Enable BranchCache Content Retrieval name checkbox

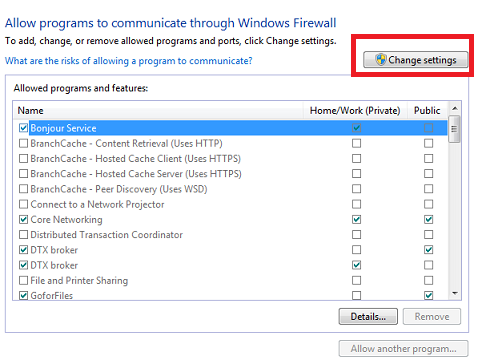pyautogui.click(x=23, y=143)
